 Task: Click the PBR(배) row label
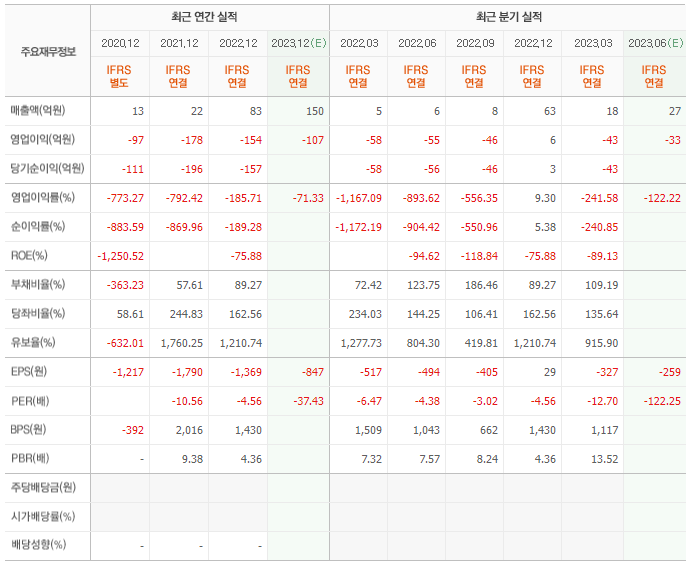30,459
